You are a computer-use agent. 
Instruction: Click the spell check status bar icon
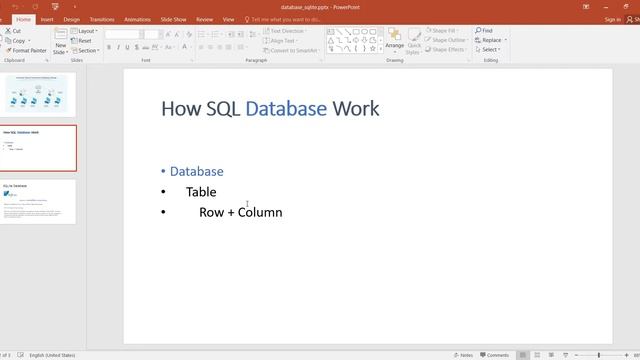pos(20,355)
